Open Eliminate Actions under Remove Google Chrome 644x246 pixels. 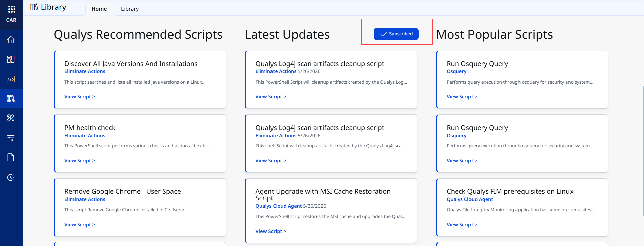pos(85,199)
